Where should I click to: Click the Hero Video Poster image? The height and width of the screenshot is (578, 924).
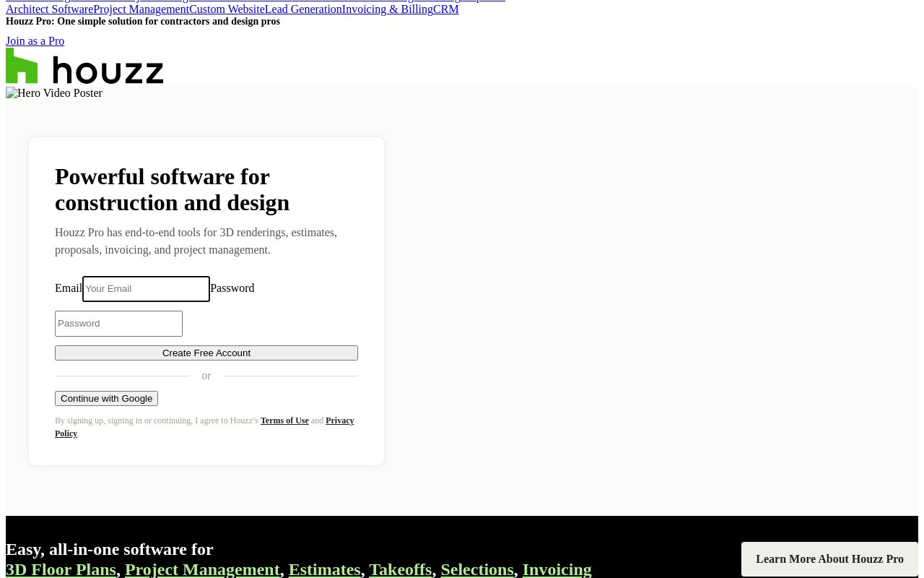(54, 93)
